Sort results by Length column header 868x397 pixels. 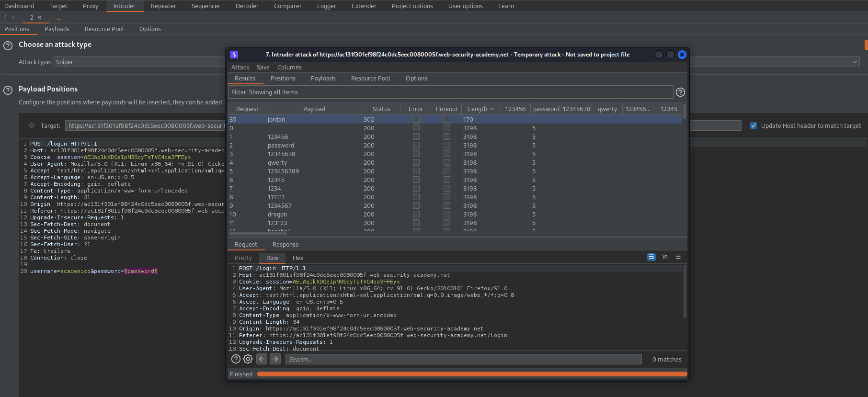(480, 109)
